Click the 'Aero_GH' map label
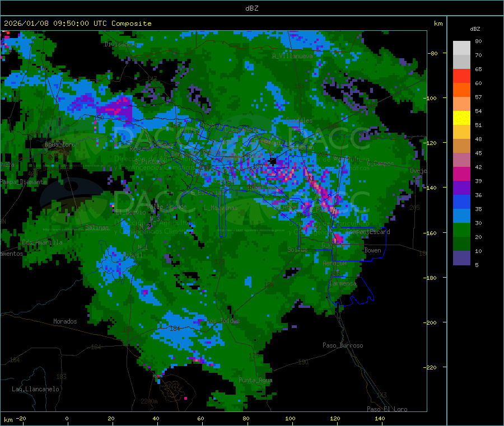 pyautogui.click(x=335, y=263)
